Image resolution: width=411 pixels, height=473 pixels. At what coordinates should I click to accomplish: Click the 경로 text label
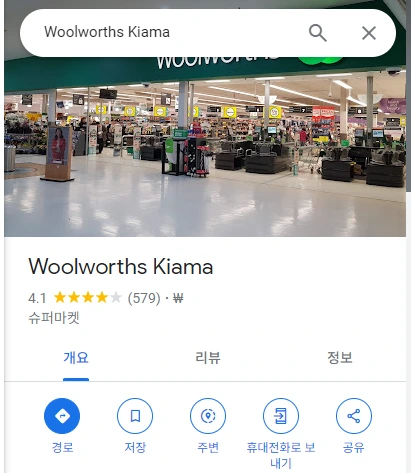click(x=62, y=447)
